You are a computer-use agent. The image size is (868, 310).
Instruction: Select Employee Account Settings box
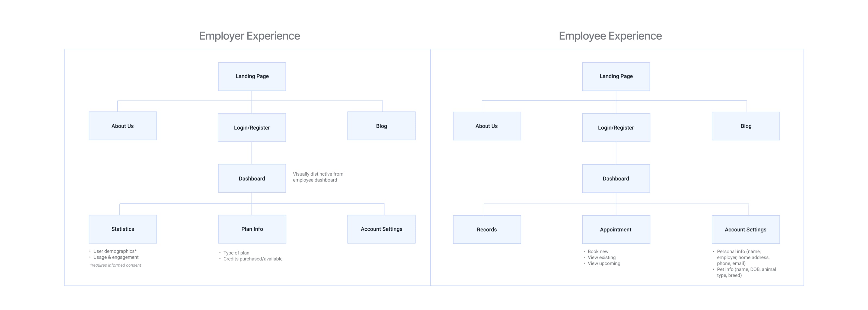tap(745, 230)
